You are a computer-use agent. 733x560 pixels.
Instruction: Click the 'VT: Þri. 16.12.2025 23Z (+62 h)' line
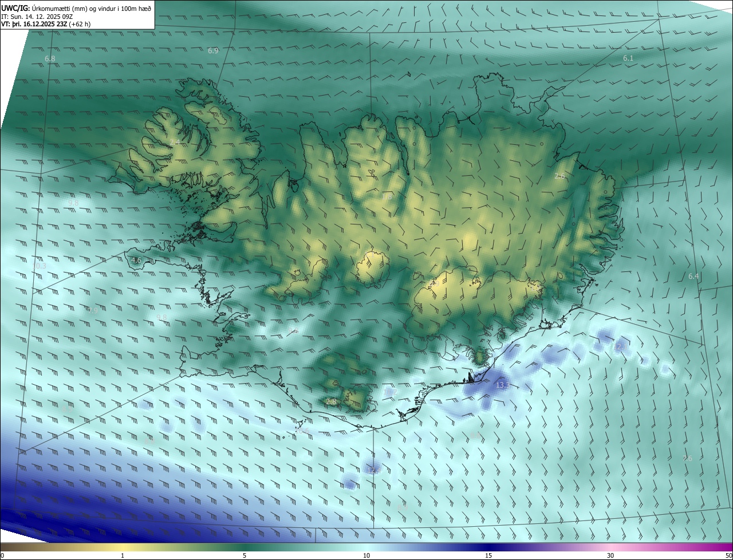[46, 24]
